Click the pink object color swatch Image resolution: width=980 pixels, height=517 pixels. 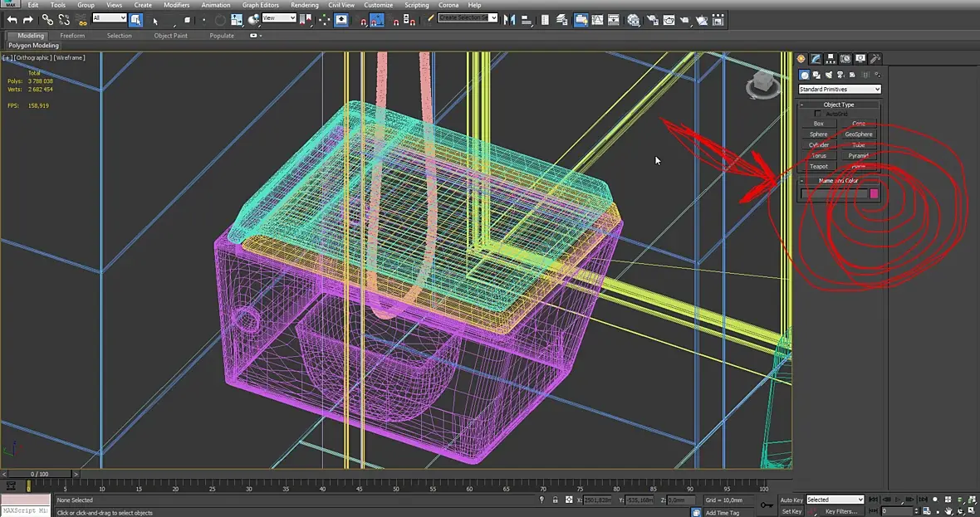874,193
